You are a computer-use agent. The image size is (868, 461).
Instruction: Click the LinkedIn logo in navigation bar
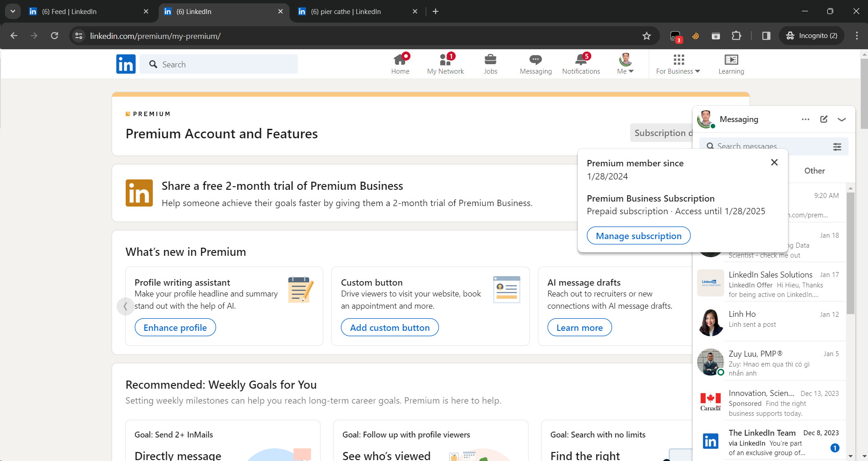pos(126,64)
